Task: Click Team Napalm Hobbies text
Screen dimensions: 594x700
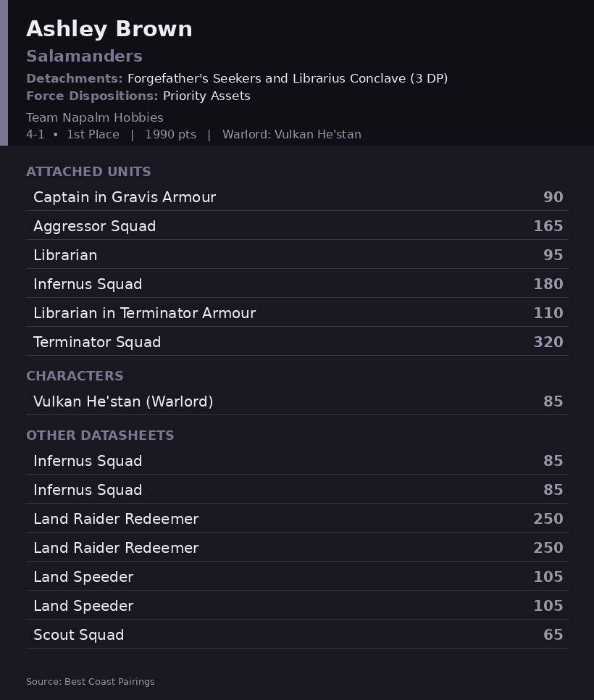Action: coord(95,117)
